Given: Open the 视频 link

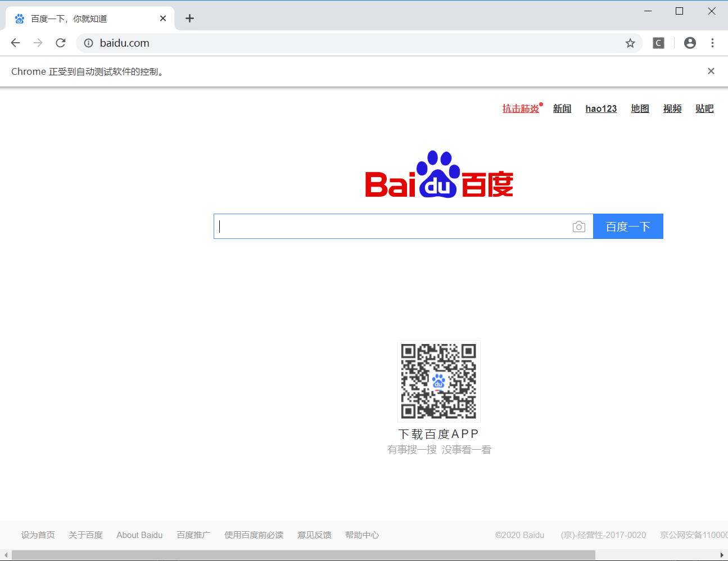Looking at the screenshot, I should [672, 108].
